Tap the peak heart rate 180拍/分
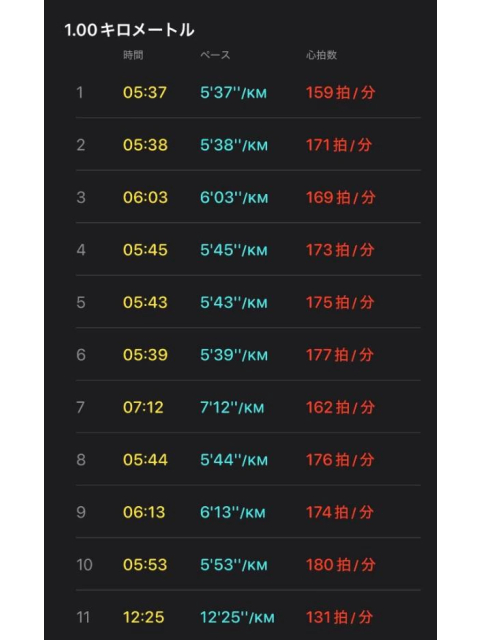This screenshot has width=480, height=640. 340,564
